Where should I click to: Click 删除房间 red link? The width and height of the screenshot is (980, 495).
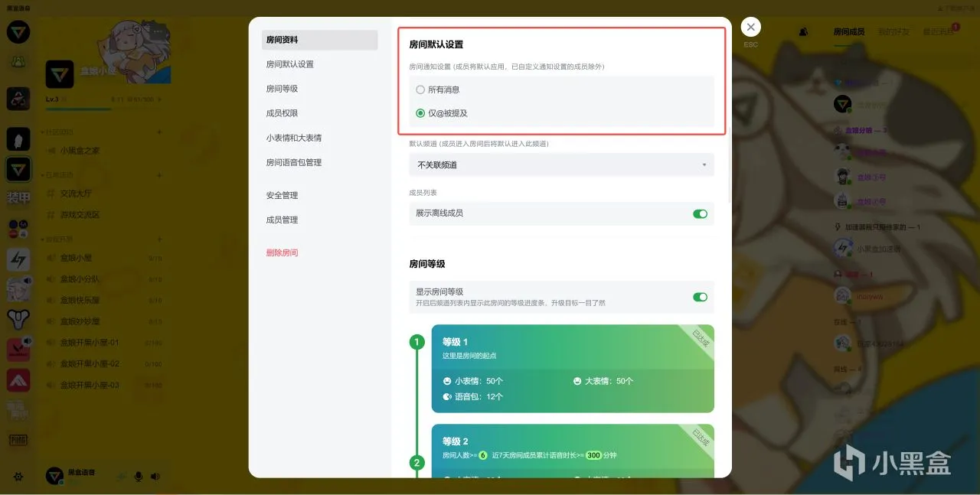[282, 252]
